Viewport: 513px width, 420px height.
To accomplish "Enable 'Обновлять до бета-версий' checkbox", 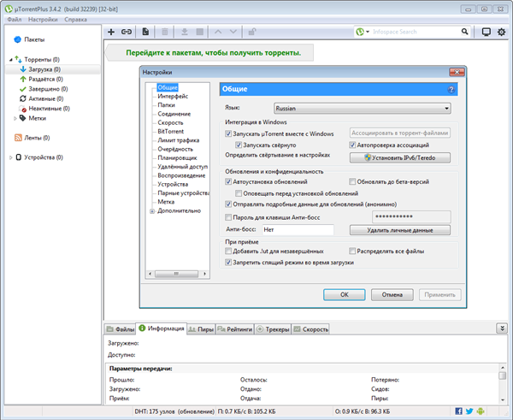I will point(352,182).
